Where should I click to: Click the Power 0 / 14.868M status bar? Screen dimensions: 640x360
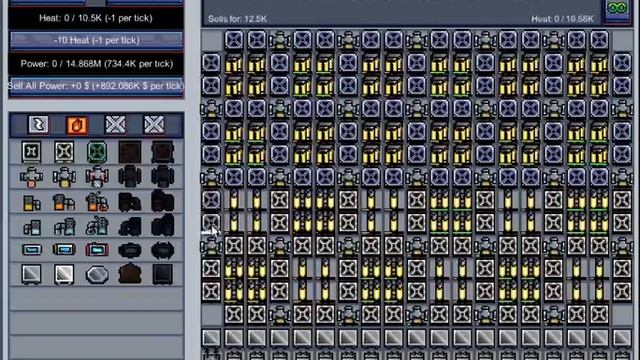tap(96, 64)
